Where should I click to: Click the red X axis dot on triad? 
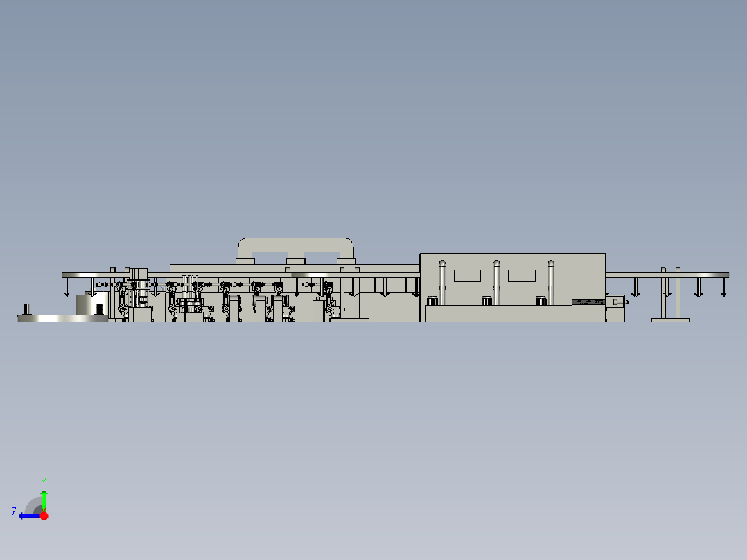click(x=44, y=516)
